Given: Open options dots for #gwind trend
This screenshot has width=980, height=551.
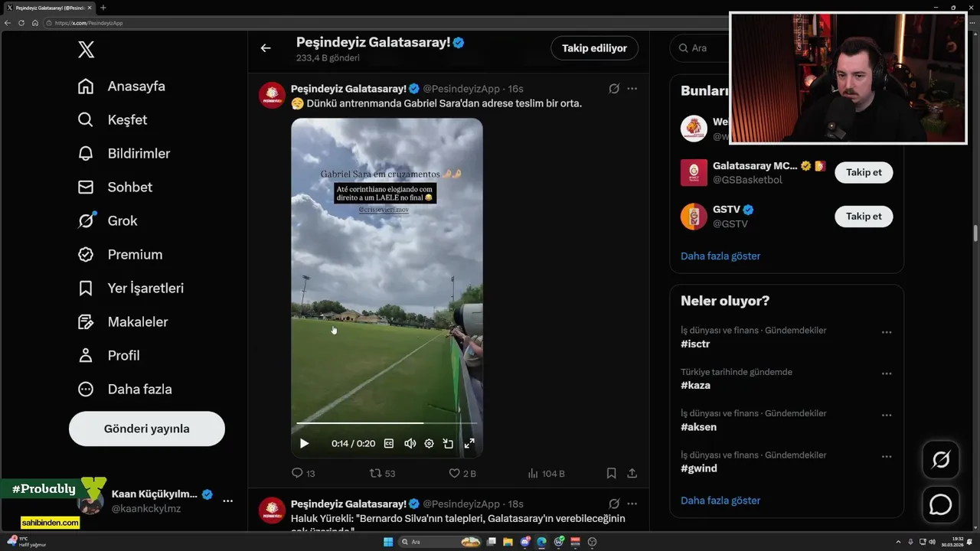Looking at the screenshot, I should [x=887, y=456].
